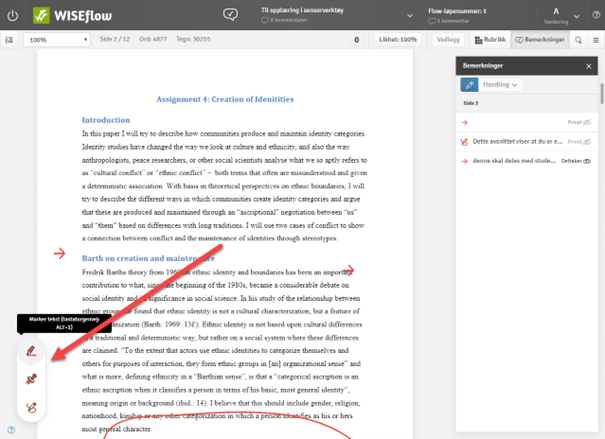The width and height of the screenshot is (605, 439).
Task: Click the red arrow annotation after 'important'
Action: 348,270
